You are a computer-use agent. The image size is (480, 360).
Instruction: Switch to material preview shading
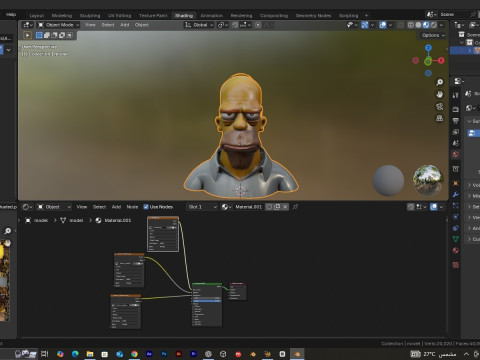(426, 25)
